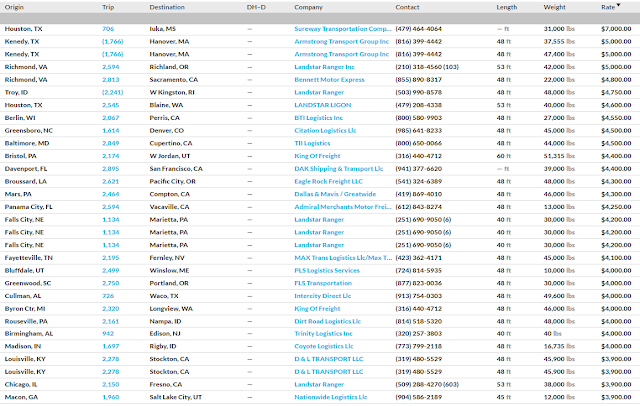Open Intercity Direct Llc link
The image size is (640, 406).
tap(322, 296)
